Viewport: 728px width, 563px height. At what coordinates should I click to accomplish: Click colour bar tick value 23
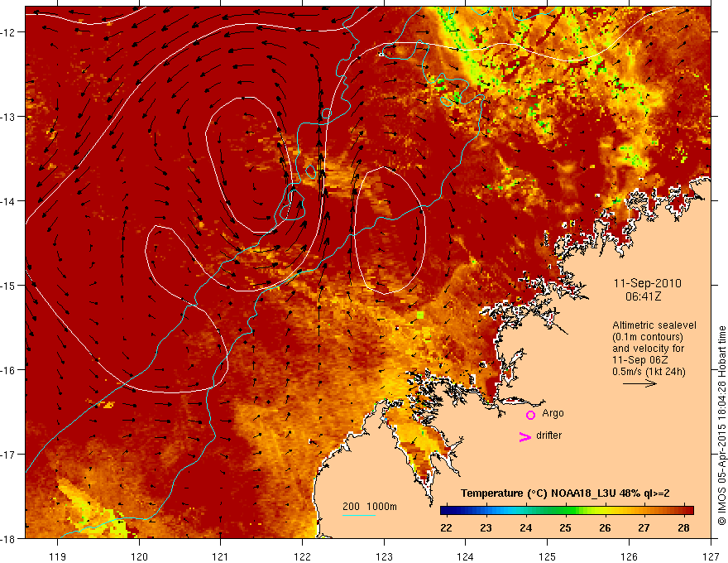(x=486, y=527)
